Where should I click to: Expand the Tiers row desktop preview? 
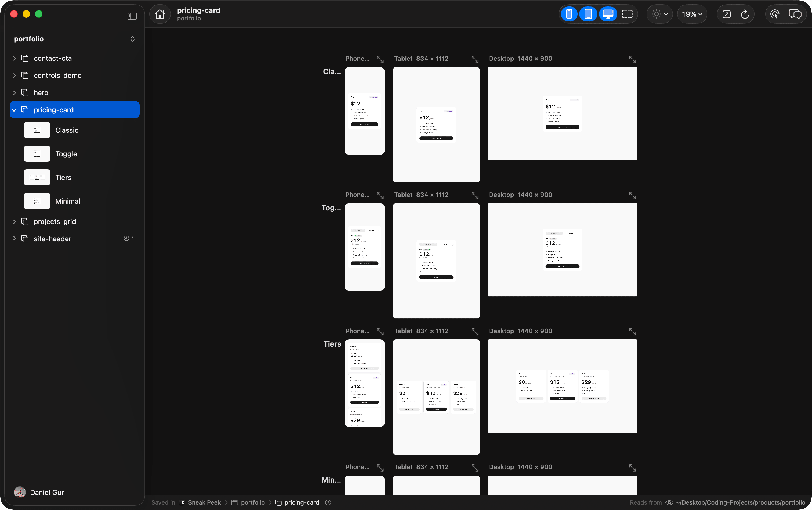(632, 332)
